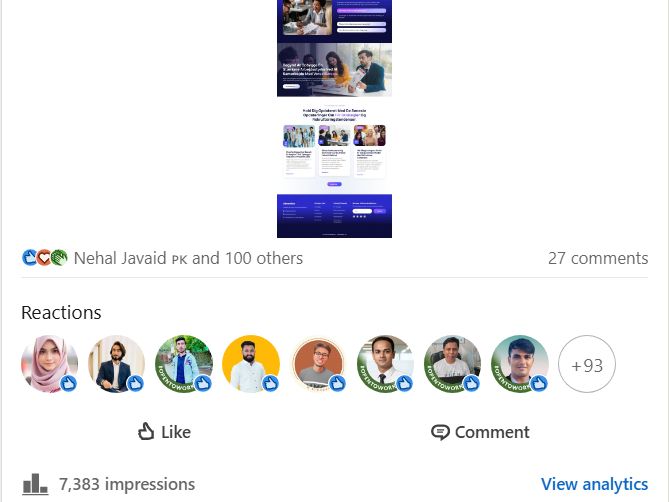The width and height of the screenshot is (669, 502).
Task: Click the Reactions section heading
Action: point(61,313)
